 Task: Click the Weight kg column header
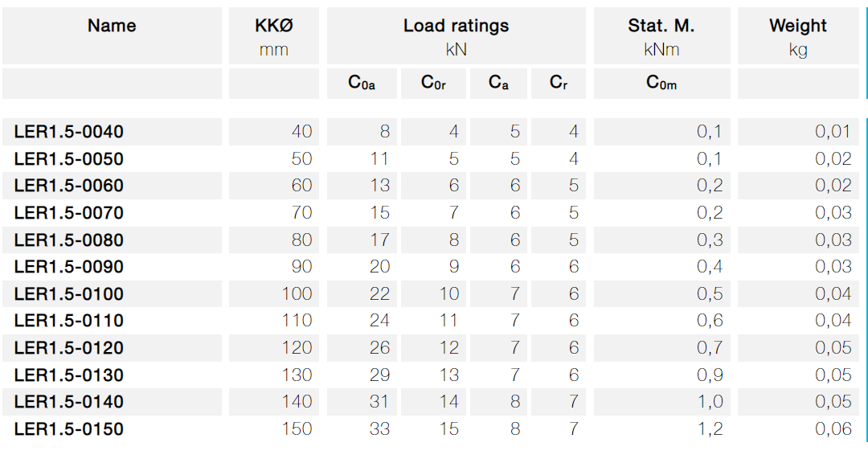(x=798, y=36)
